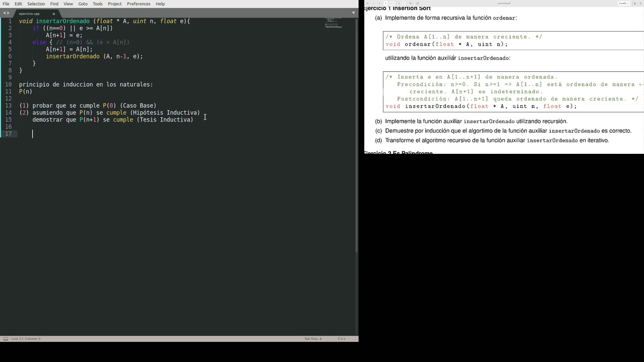
Task: Open the File menu
Action: (x=6, y=4)
